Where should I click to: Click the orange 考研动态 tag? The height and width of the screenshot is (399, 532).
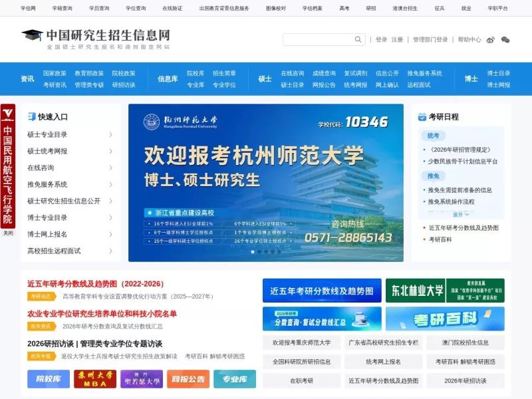click(x=41, y=296)
